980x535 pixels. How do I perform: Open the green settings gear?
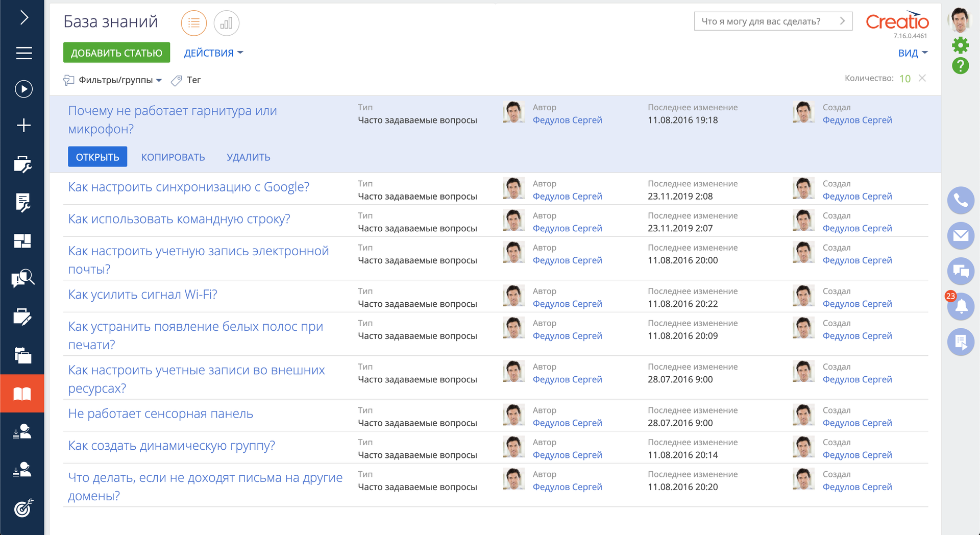coord(961,45)
